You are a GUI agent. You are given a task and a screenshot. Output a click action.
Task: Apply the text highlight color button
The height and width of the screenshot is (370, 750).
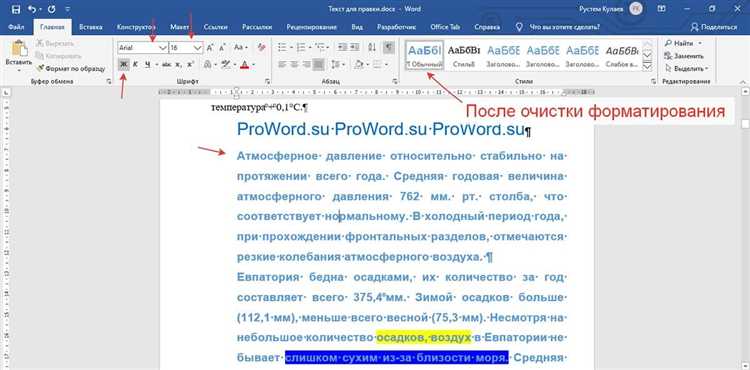click(225, 64)
